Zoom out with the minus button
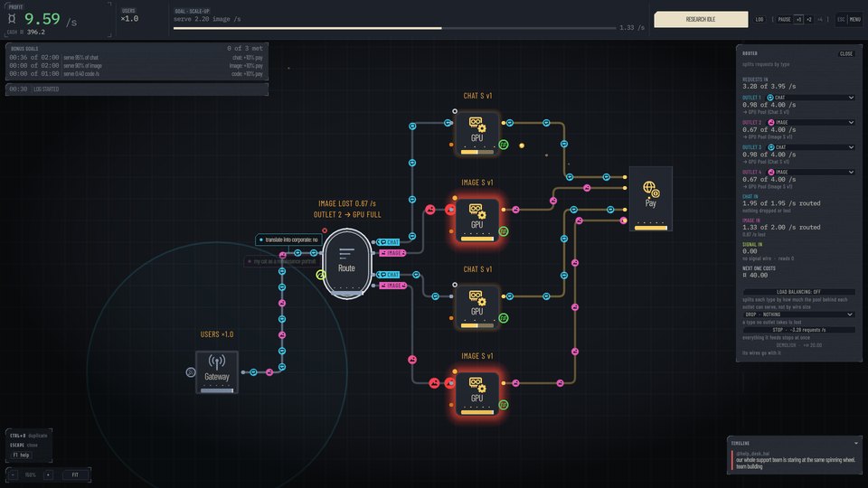The image size is (868, 488). coord(14,474)
